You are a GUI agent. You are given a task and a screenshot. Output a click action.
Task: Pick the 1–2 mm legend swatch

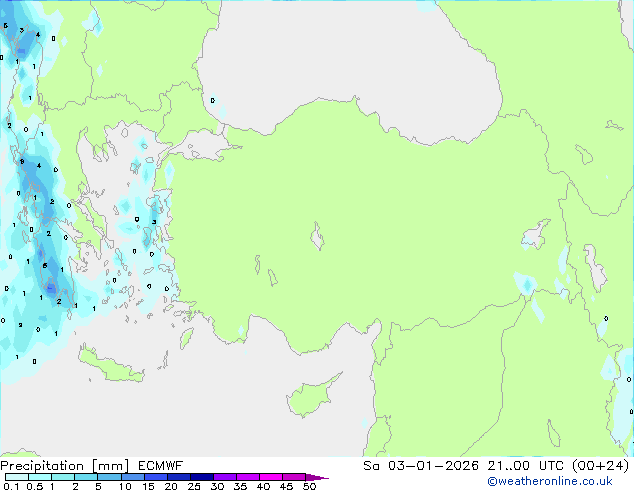pos(63,477)
